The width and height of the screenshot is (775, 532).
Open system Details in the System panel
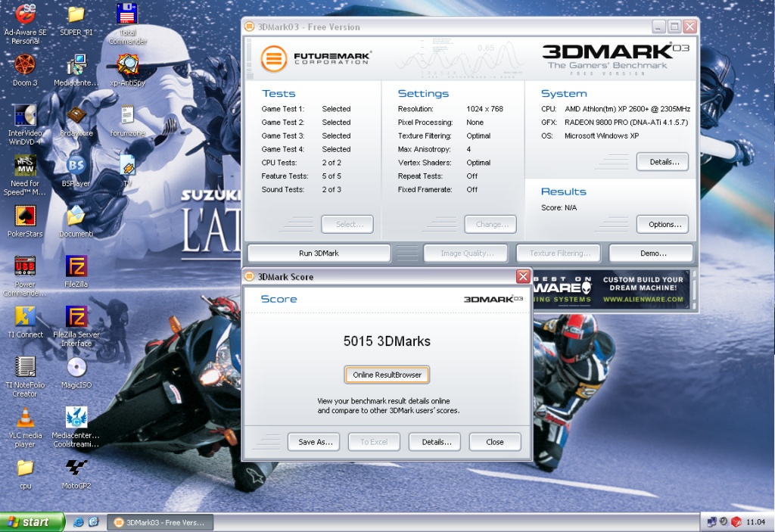[x=662, y=162]
